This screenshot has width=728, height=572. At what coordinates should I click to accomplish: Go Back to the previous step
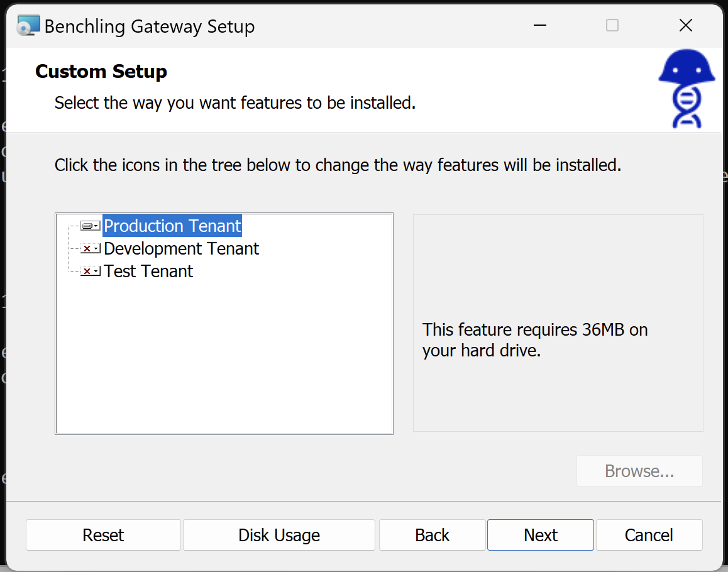point(432,535)
